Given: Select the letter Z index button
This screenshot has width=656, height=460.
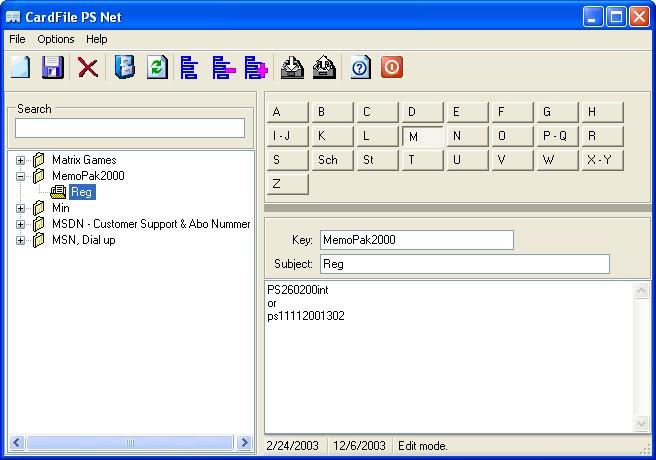Looking at the screenshot, I should 287,184.
